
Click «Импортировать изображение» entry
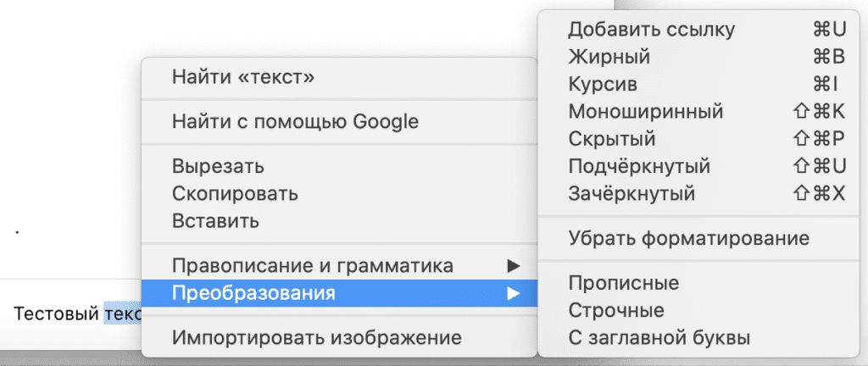tap(316, 337)
